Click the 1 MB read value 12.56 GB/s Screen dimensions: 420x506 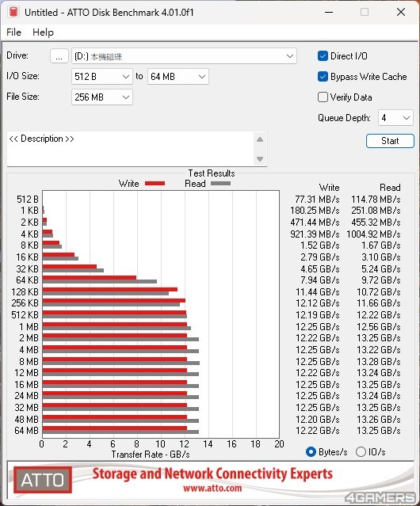click(379, 327)
